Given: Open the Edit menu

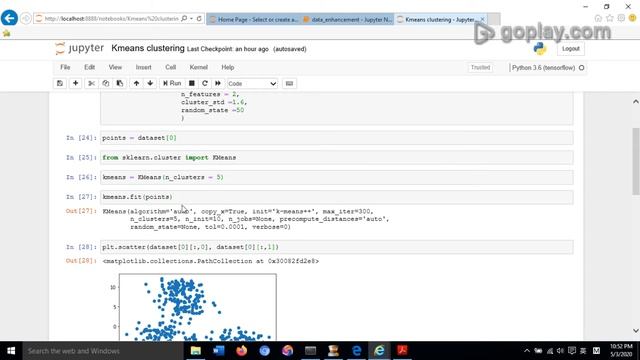Looking at the screenshot, I should click(89, 67).
